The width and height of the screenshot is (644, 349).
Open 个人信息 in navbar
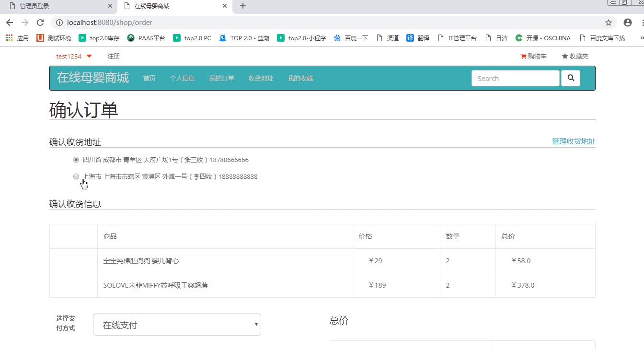pyautogui.click(x=183, y=78)
